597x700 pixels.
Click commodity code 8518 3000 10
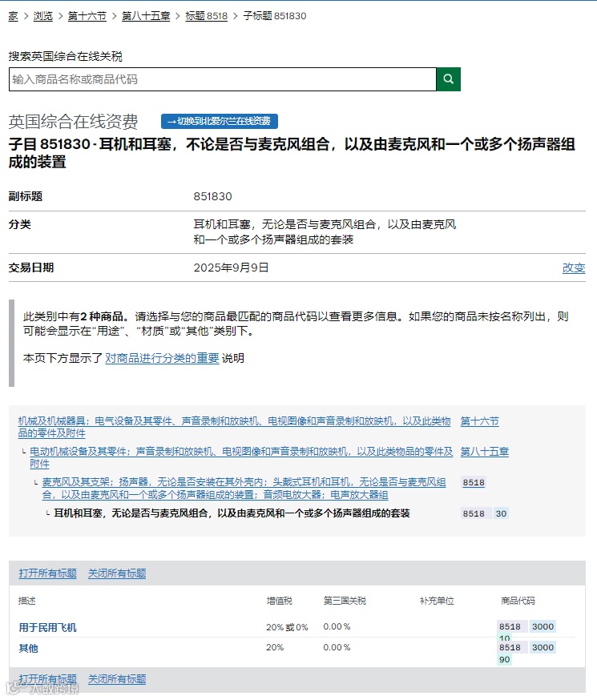[x=527, y=631]
